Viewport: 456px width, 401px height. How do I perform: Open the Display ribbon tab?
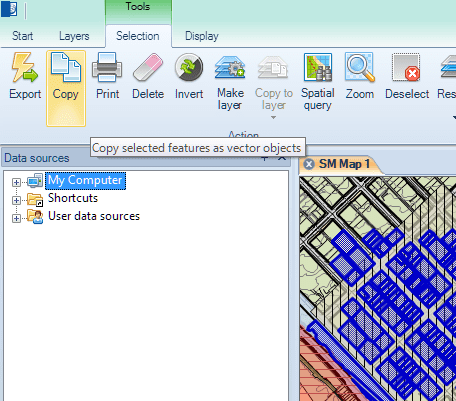[202, 36]
